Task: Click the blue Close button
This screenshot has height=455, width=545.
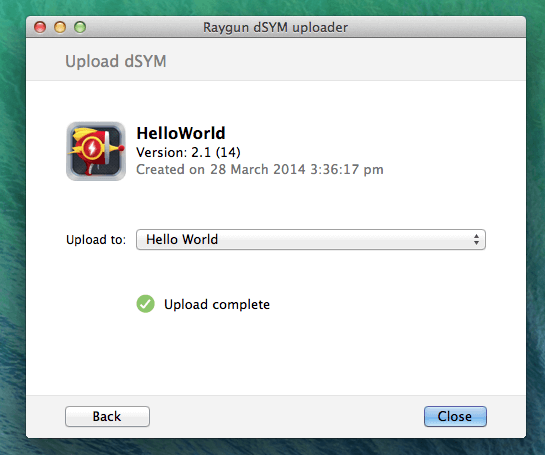Action: (x=455, y=416)
